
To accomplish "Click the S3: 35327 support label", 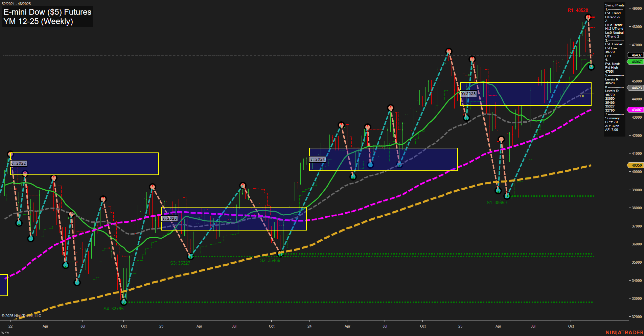I will [181, 263].
